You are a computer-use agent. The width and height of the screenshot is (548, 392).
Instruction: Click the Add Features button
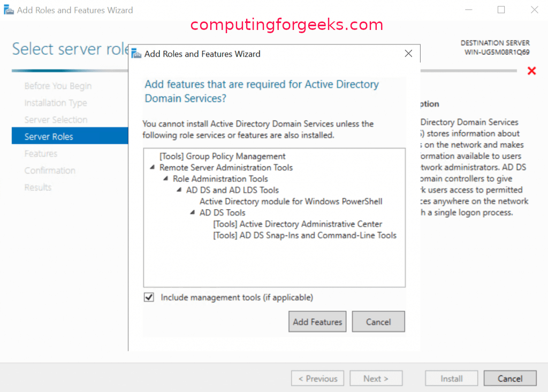pyautogui.click(x=317, y=322)
